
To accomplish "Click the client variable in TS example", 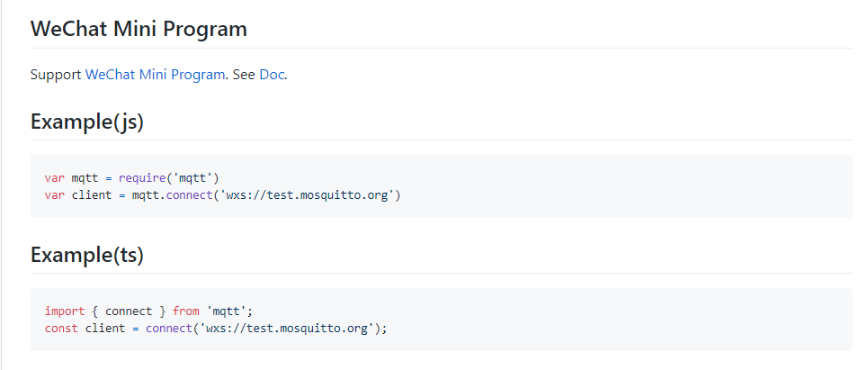I will click(x=104, y=328).
